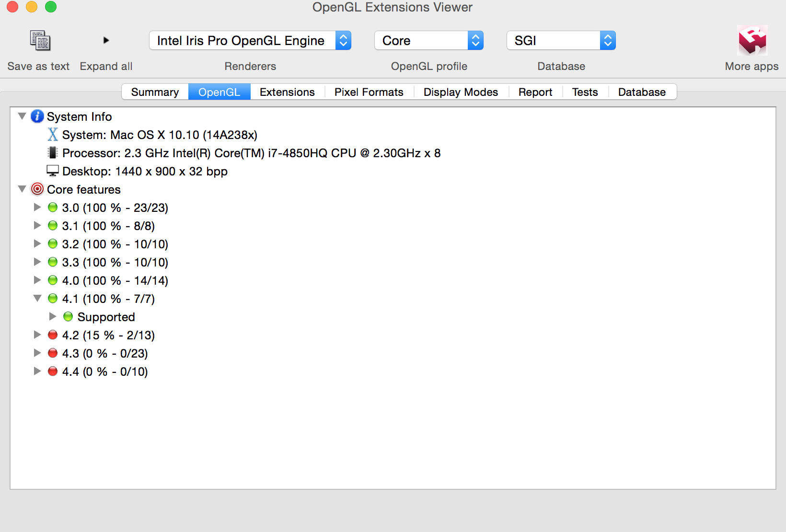
Task: Collapse the System Info section
Action: tap(22, 116)
